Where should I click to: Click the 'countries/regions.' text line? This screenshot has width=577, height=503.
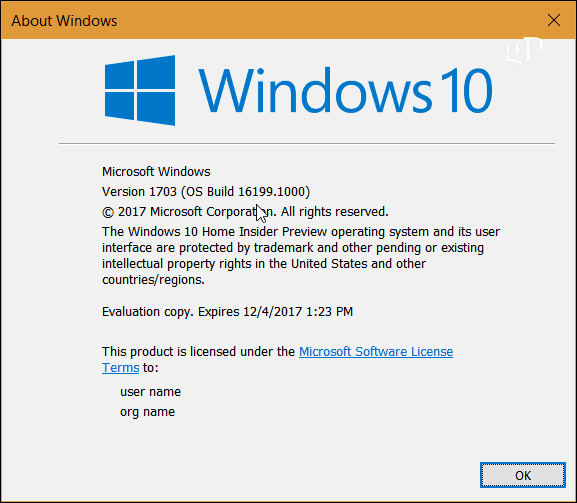tap(153, 280)
